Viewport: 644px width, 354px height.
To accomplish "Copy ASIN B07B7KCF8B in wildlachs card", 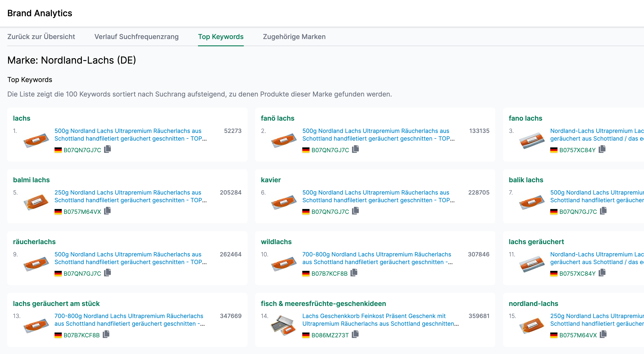I will click(x=354, y=273).
